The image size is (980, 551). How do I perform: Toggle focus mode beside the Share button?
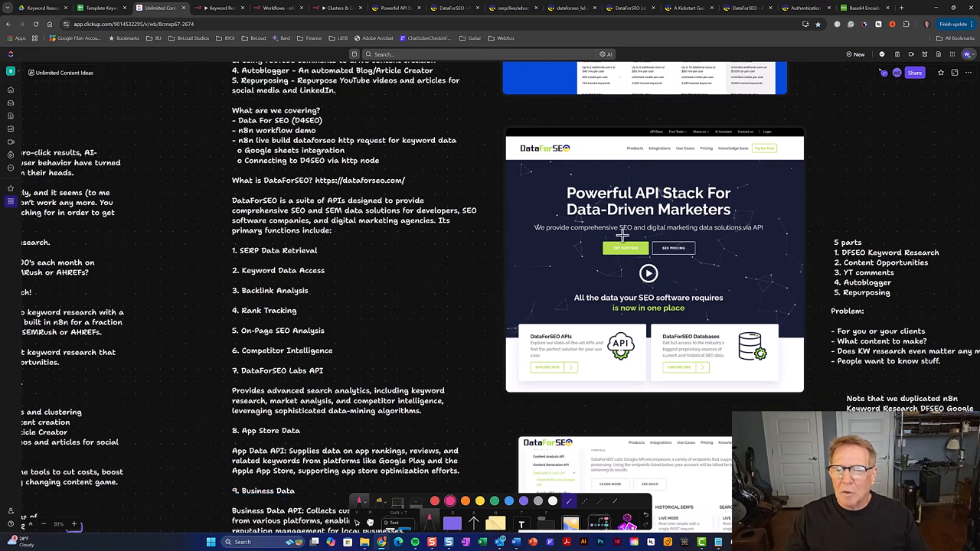pos(954,73)
